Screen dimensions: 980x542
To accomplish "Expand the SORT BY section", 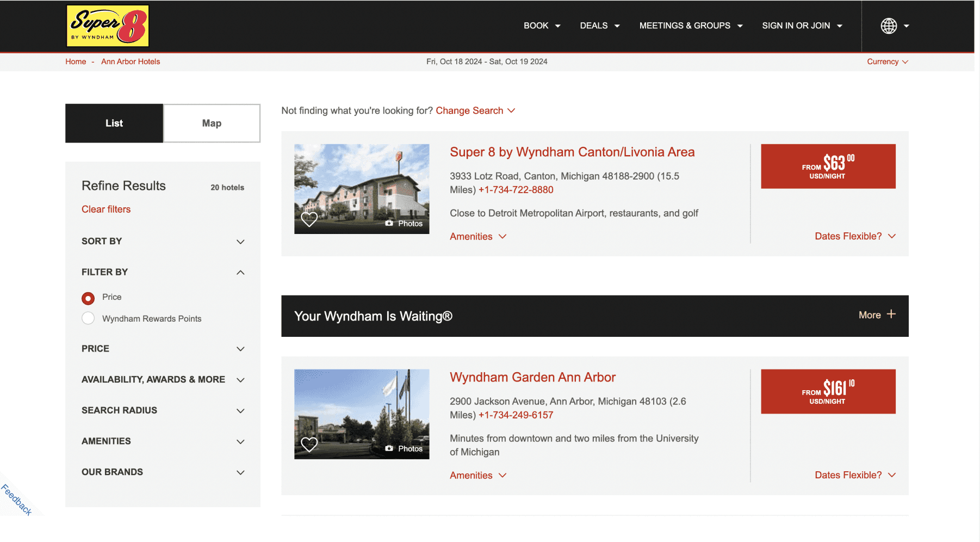I will [163, 241].
